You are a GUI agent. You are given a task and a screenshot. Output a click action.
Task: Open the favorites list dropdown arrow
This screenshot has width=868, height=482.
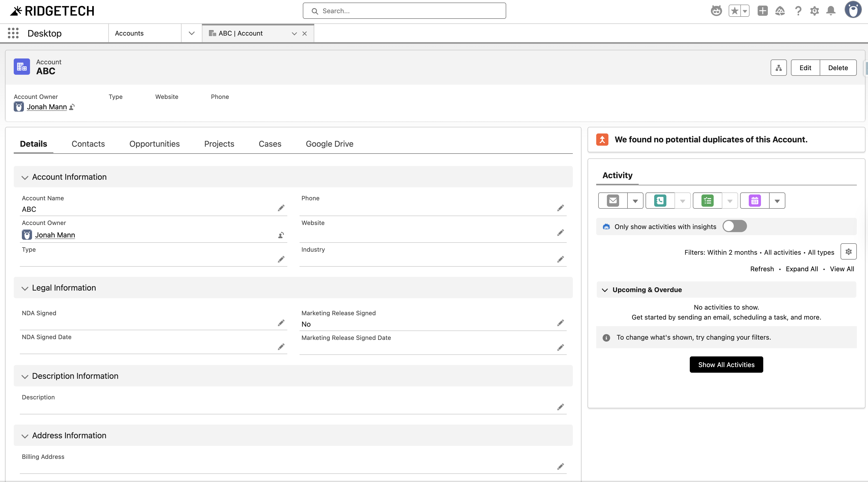[745, 11]
